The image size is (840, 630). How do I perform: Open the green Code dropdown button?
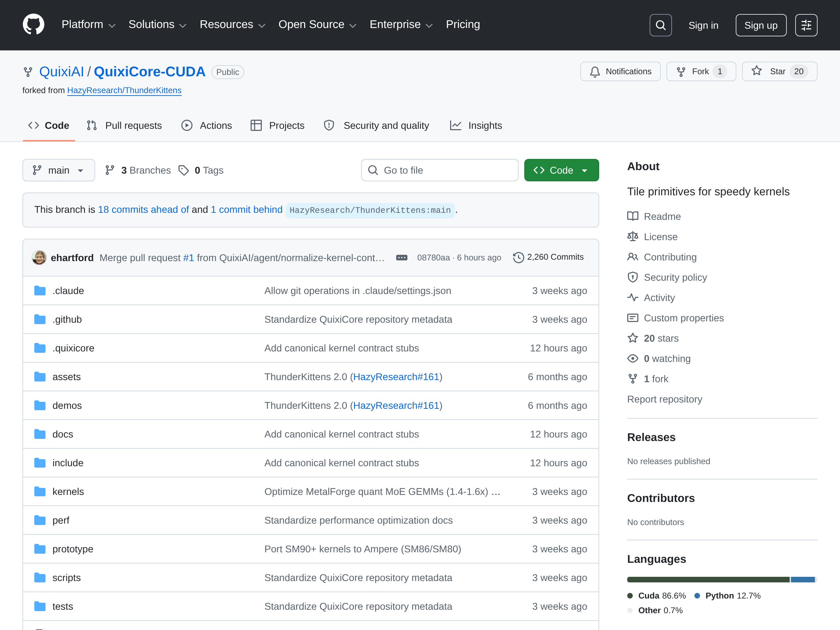(x=561, y=170)
